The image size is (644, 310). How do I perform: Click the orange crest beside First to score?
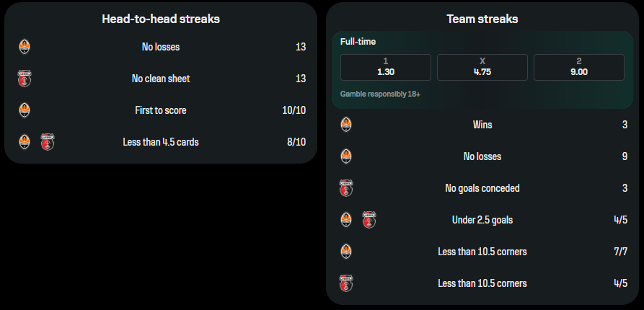pos(25,110)
